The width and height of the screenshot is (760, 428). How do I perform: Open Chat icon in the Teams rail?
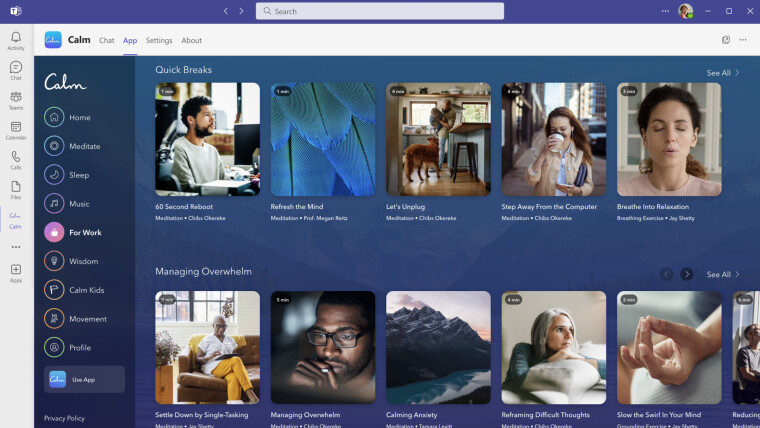(16, 67)
